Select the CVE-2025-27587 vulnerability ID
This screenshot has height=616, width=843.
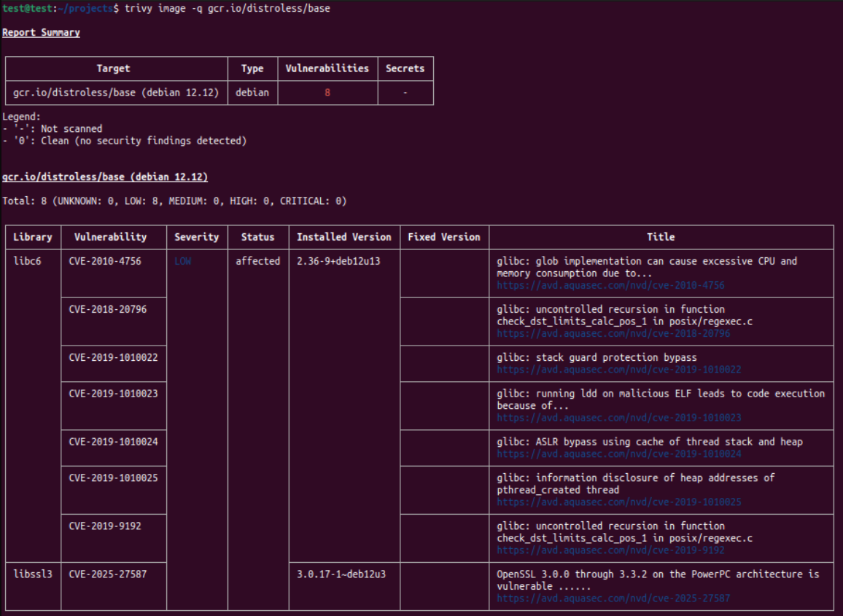click(x=108, y=574)
